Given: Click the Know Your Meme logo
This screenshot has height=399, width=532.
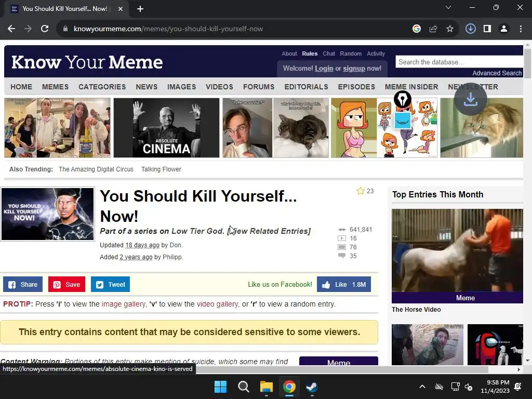Looking at the screenshot, I should point(87,62).
